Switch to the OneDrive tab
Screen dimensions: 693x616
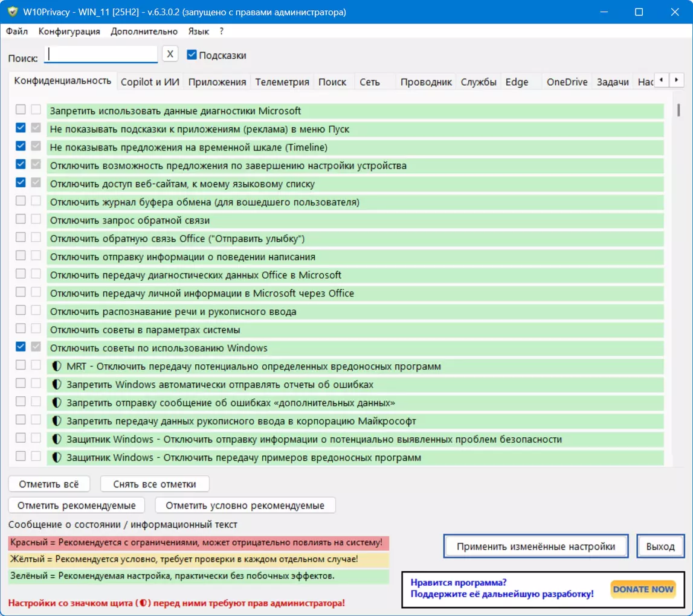coord(567,82)
